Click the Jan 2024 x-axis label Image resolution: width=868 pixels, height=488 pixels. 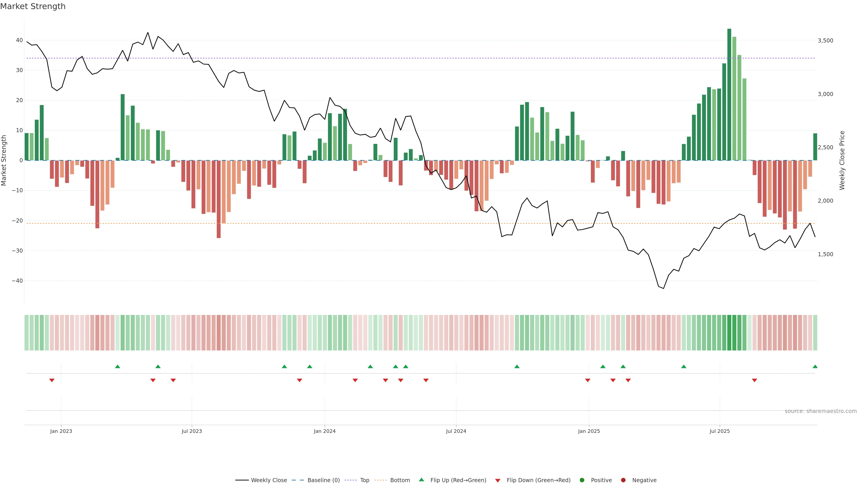[325, 431]
